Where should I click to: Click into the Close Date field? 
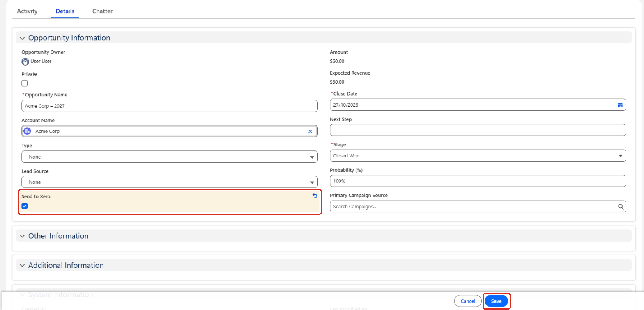pyautogui.click(x=478, y=105)
